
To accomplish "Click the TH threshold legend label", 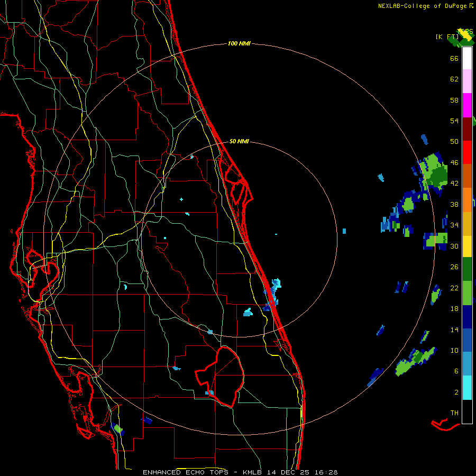I will coord(454,413).
